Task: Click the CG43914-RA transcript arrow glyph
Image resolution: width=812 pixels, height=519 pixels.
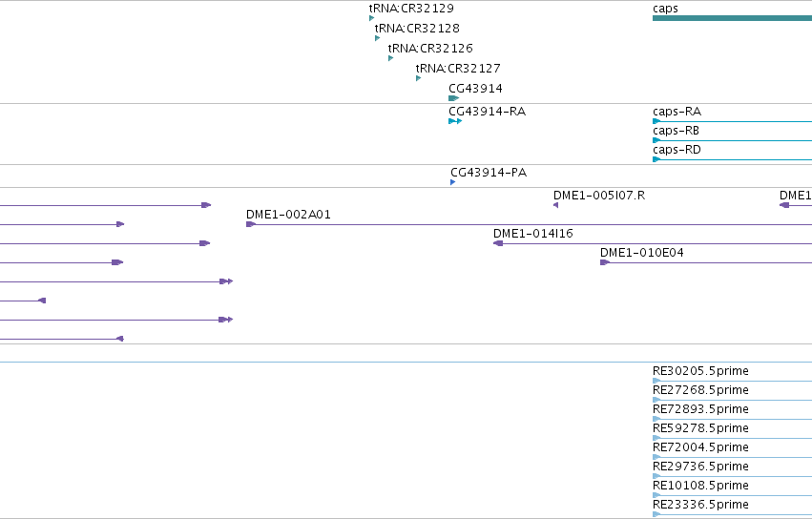Action: click(x=455, y=121)
